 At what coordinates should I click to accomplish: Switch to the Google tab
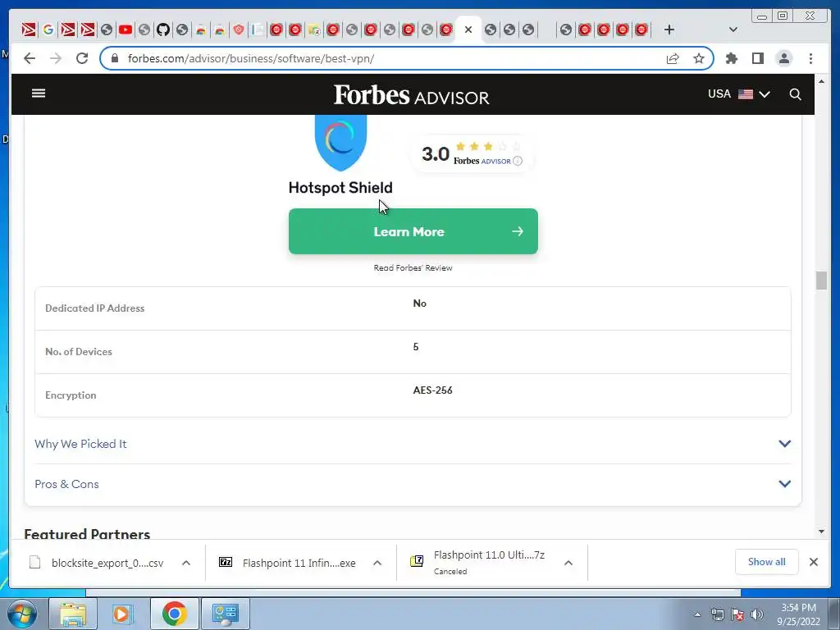coord(48,30)
